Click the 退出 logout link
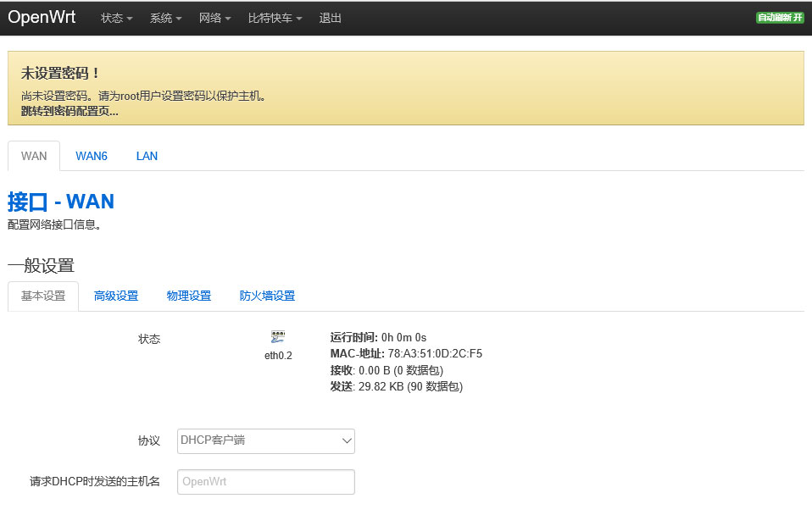 pyautogui.click(x=330, y=18)
